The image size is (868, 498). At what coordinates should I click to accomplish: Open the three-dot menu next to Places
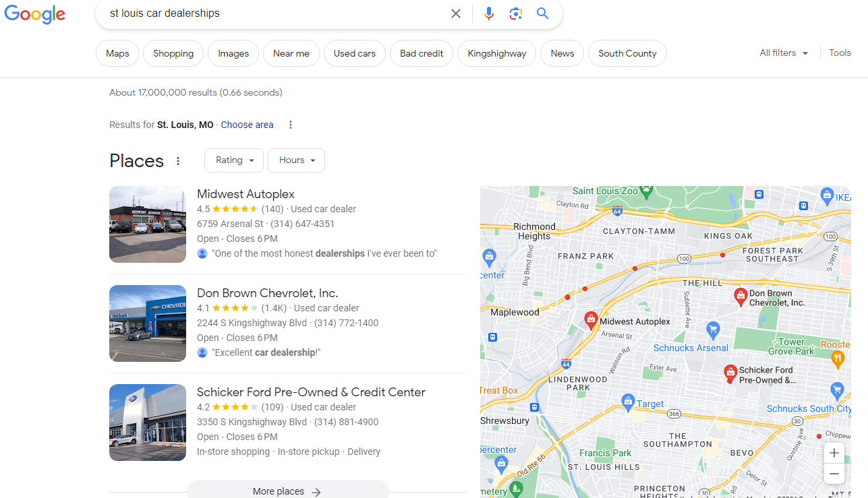(x=177, y=160)
